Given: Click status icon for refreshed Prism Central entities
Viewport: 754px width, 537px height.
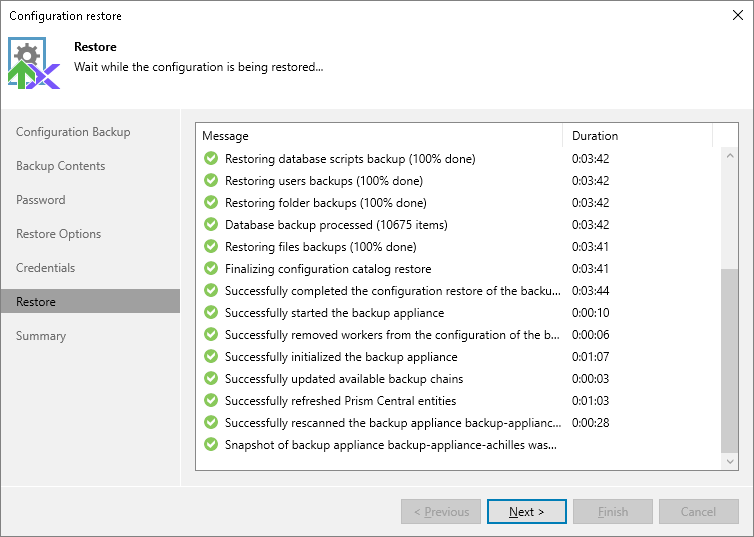Looking at the screenshot, I should (x=211, y=401).
